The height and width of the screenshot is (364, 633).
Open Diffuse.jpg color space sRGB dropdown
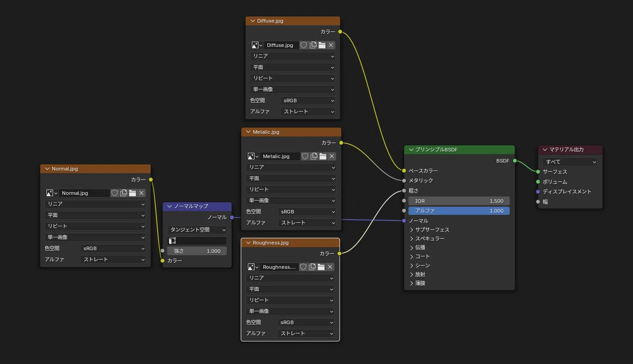pyautogui.click(x=308, y=101)
